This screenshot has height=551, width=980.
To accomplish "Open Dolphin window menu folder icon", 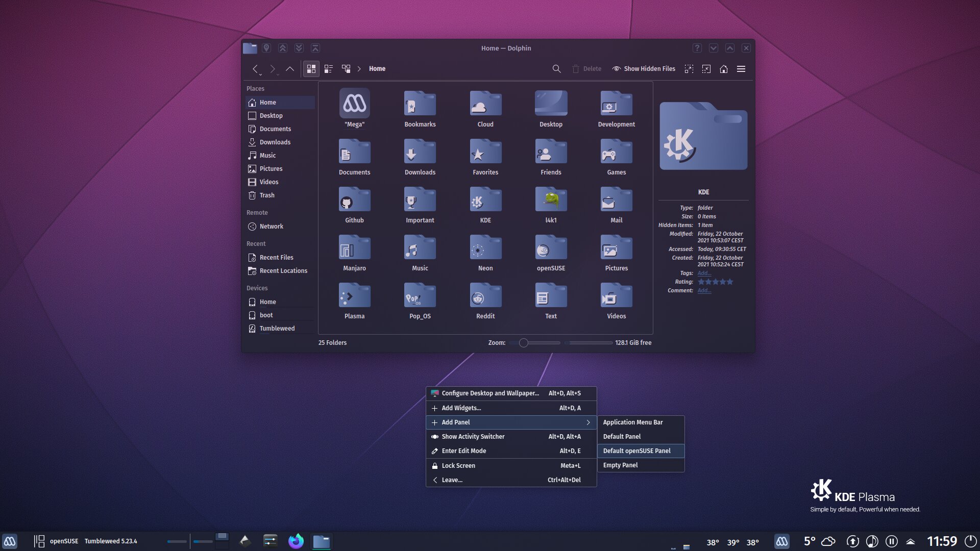I will pos(250,48).
